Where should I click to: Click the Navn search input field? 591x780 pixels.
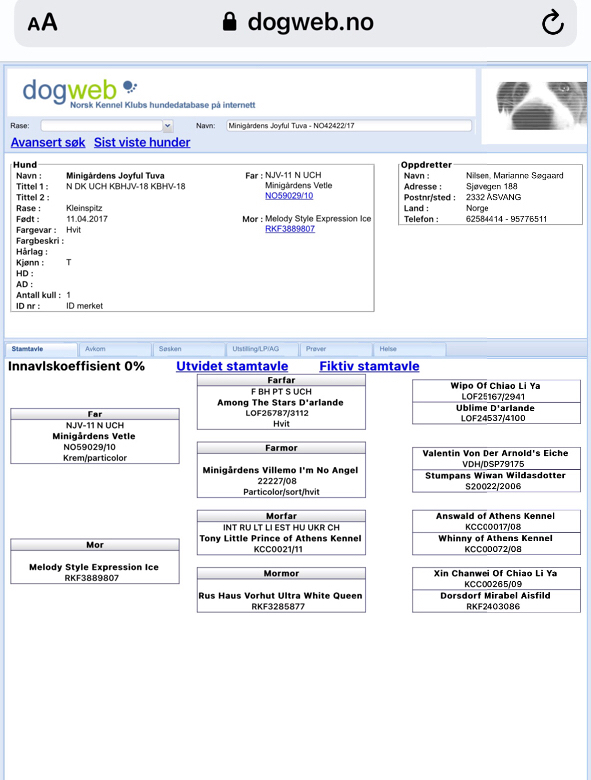[349, 126]
